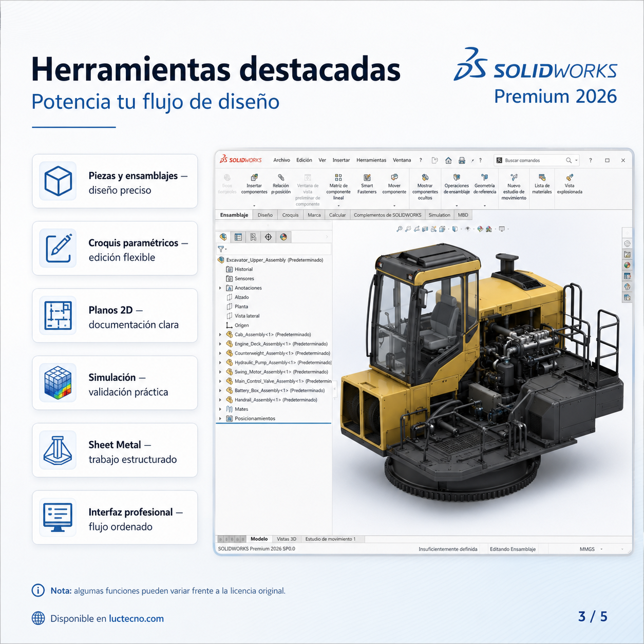Viewport: 644px width, 644px height.
Task: Click Editando Ensamblaje status text
Action: pos(513,549)
